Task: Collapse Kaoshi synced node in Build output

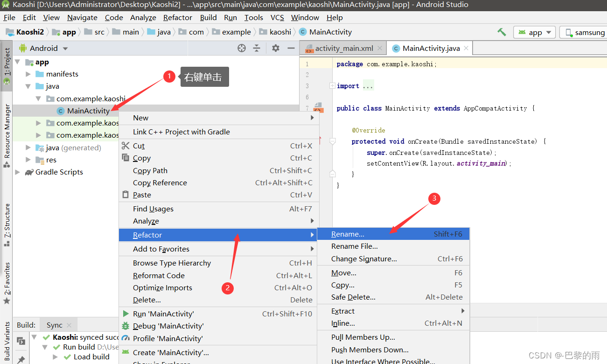Action: 35,337
